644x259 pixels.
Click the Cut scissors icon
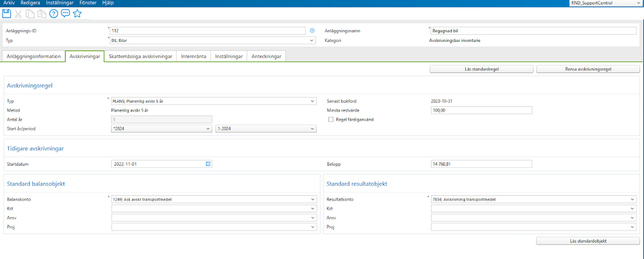coord(19,14)
